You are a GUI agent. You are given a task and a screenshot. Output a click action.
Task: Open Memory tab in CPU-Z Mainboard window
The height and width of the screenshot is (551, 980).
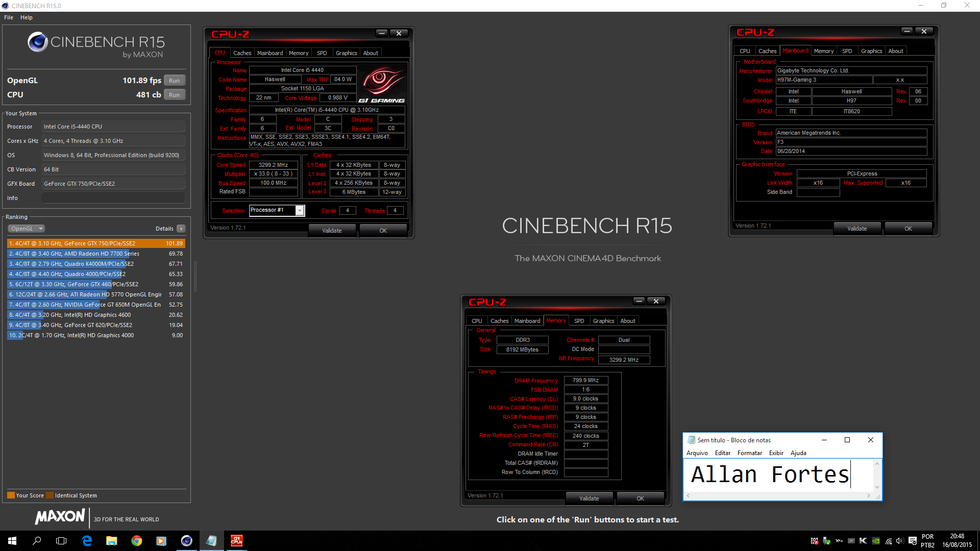click(823, 51)
